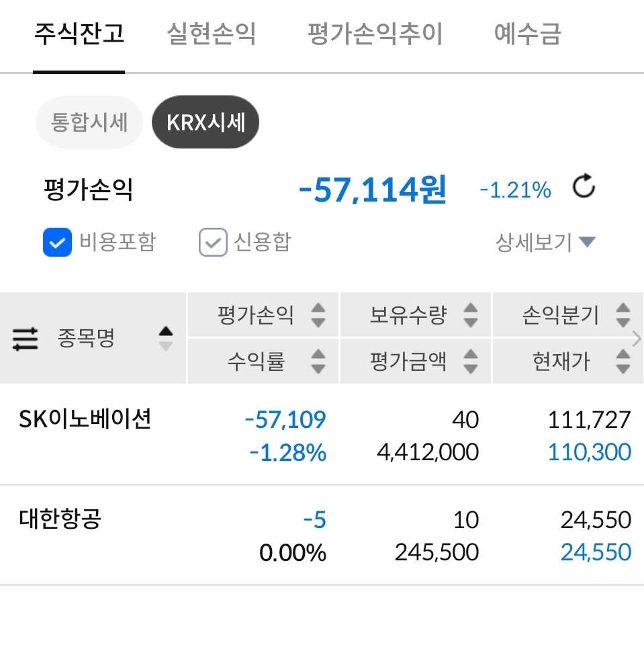Refresh the 평가손익 valuation

tap(584, 188)
